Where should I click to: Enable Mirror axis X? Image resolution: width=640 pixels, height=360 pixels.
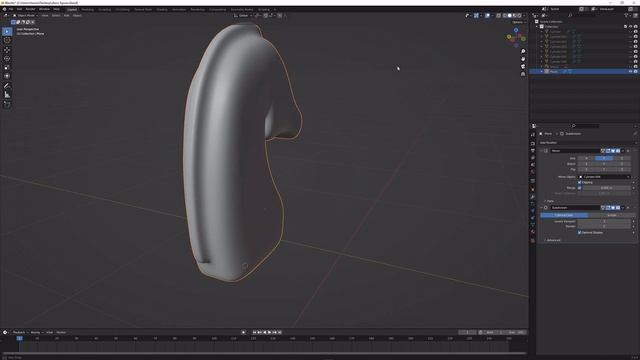tap(586, 158)
